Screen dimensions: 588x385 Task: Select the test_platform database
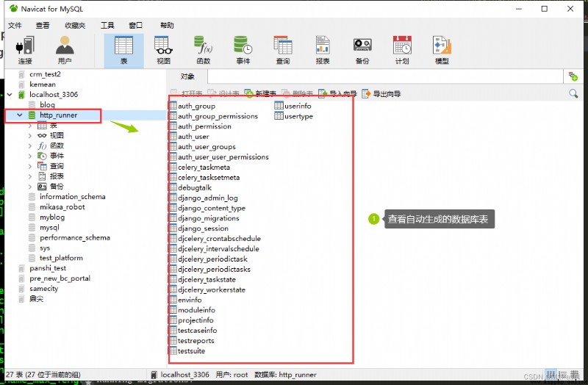[61, 258]
